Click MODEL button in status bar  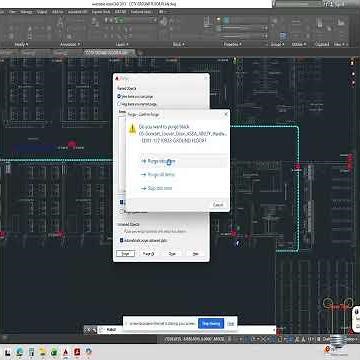click(x=219, y=339)
